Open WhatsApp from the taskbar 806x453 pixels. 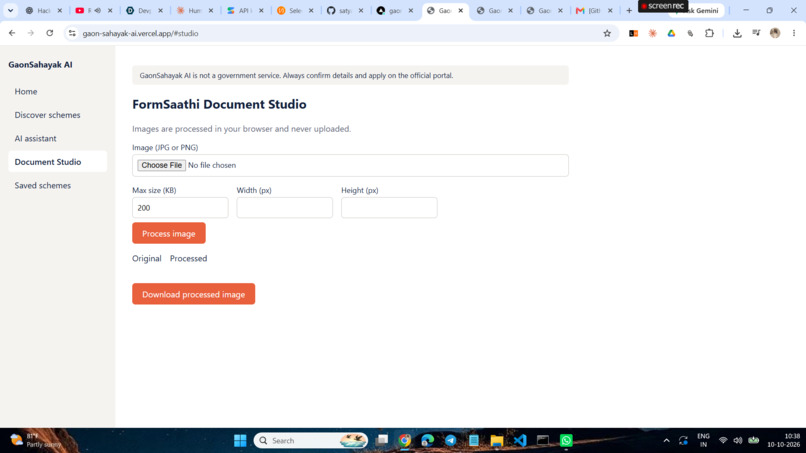[x=566, y=441]
